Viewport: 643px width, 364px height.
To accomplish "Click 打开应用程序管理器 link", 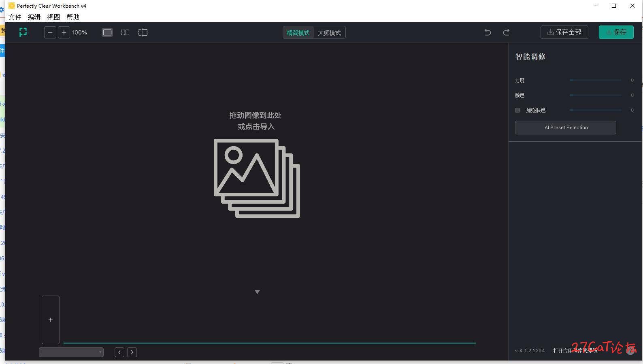I will tap(575, 351).
